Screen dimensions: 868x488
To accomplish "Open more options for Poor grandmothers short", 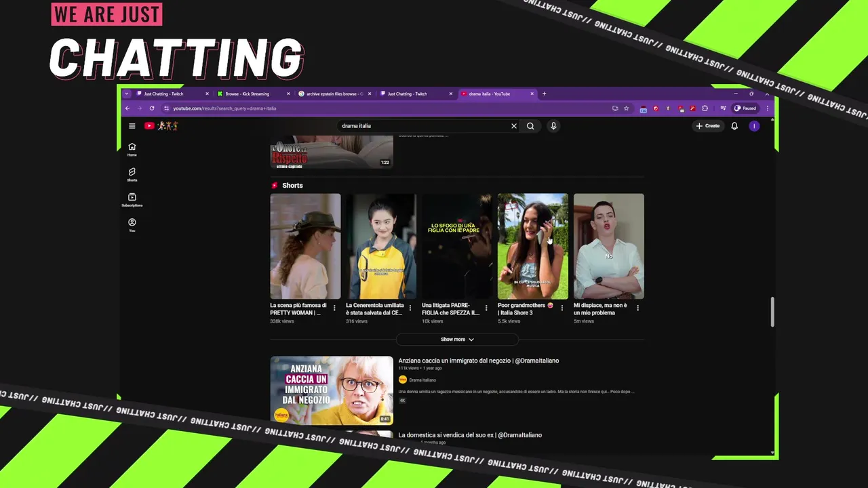I will [562, 308].
